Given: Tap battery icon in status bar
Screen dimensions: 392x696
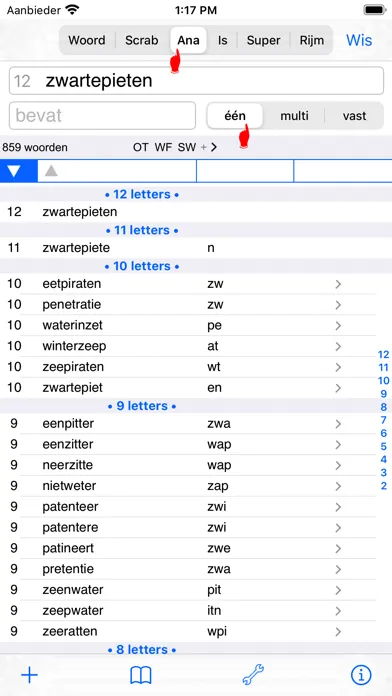Looking at the screenshot, I should tap(374, 9).
